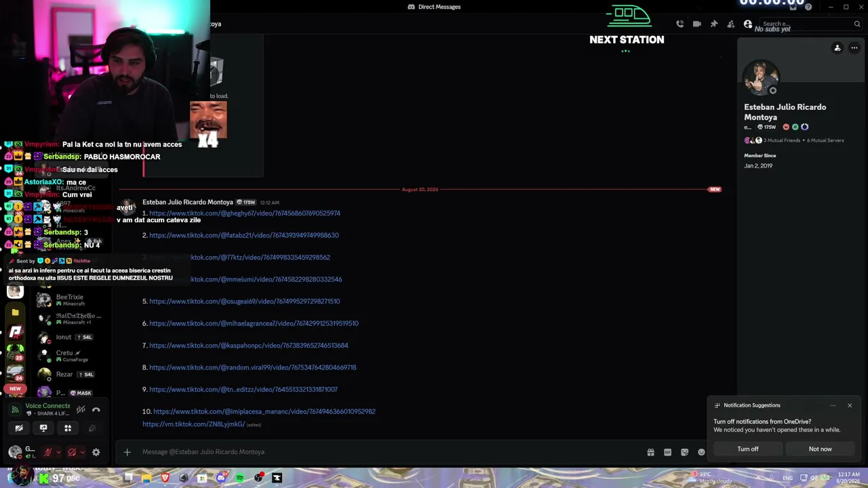Open voice connection signal details
Viewport: 868px width, 488px height.
(15, 409)
